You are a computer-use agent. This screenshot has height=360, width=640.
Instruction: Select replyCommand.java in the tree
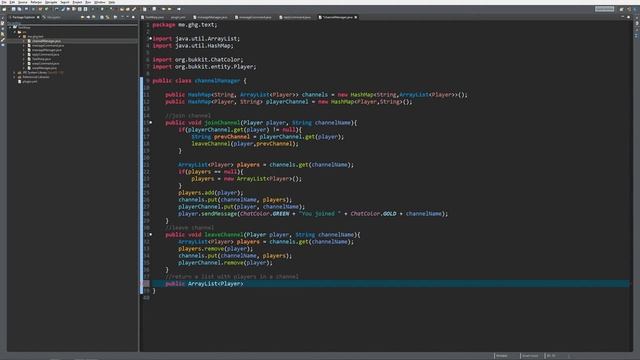[x=45, y=54]
